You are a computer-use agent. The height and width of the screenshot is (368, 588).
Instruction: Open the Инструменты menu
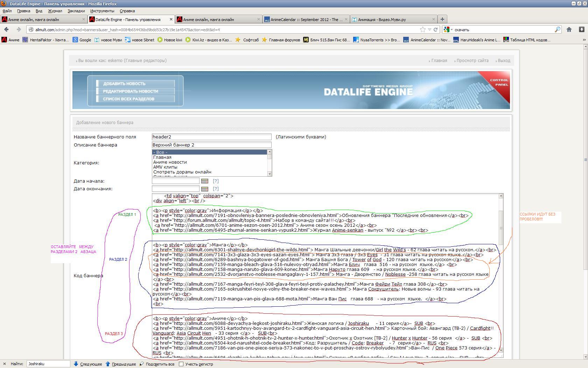(x=102, y=11)
